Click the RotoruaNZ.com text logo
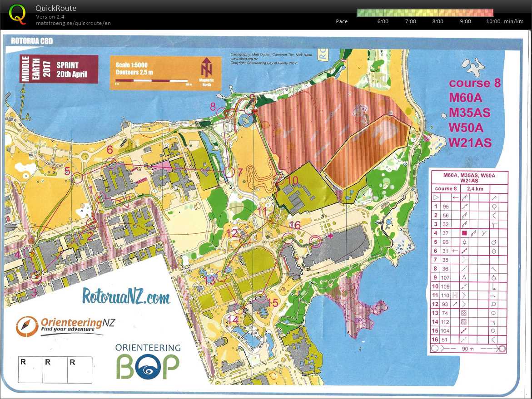 pyautogui.click(x=126, y=296)
